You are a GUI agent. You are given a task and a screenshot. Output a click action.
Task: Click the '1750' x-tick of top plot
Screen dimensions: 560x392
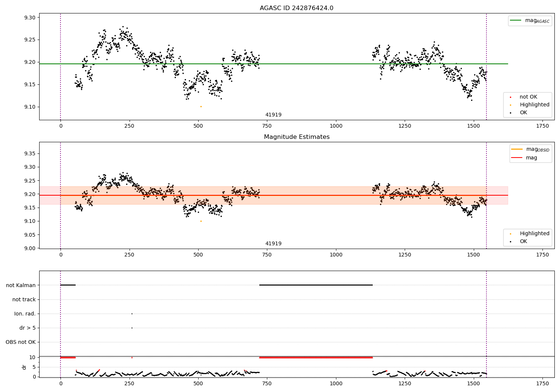click(x=542, y=126)
